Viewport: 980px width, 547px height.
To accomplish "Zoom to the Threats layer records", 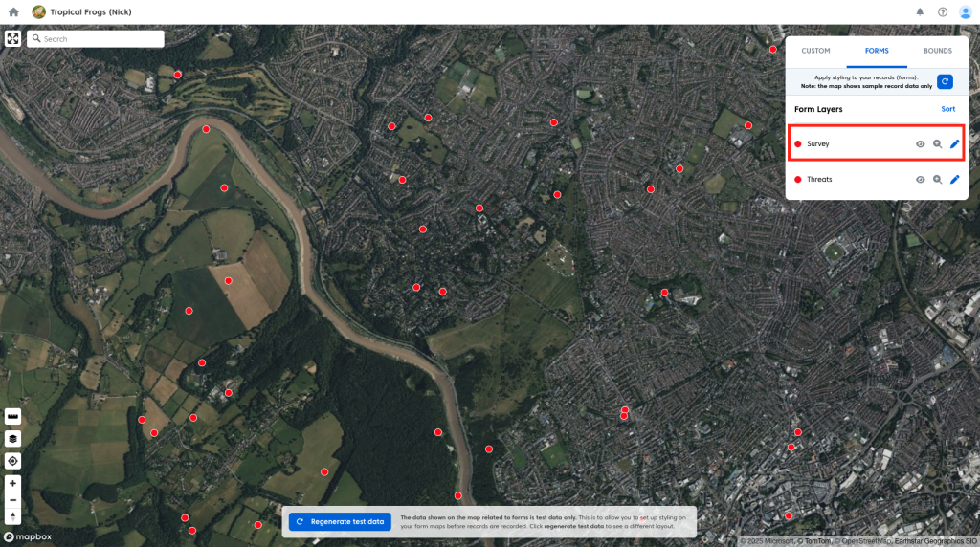I will coord(937,180).
